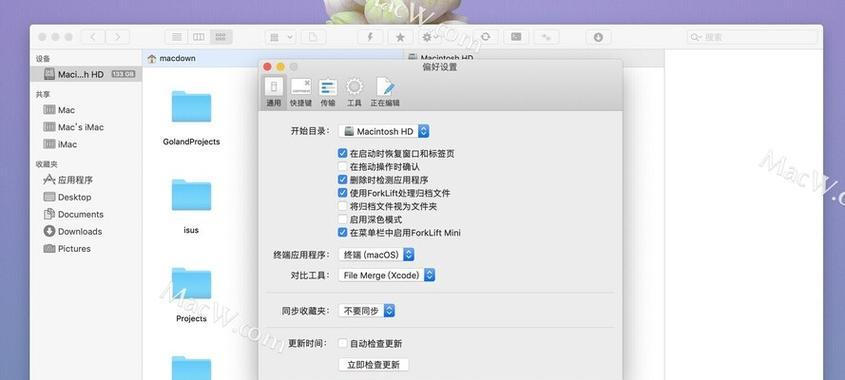845x380 pixels.
Task: Focus the 搜索 search field
Action: [x=752, y=37]
